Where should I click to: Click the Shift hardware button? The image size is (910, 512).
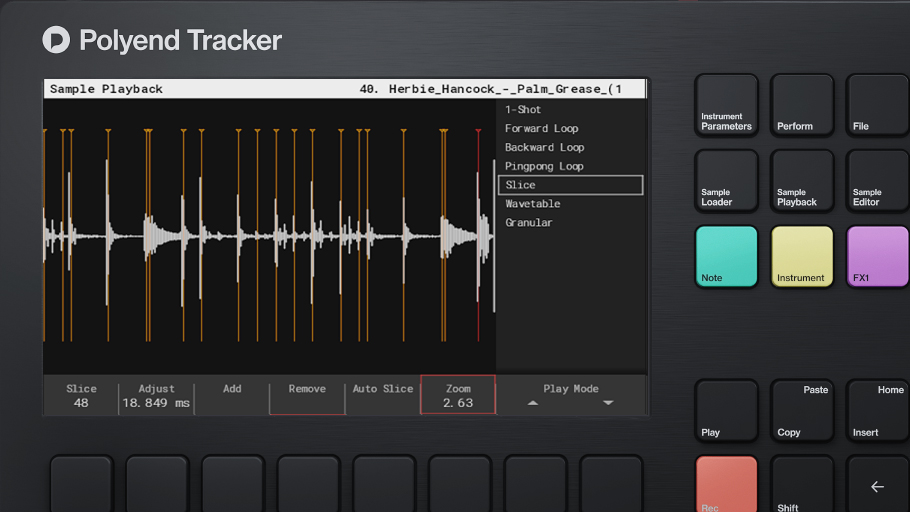click(x=802, y=484)
